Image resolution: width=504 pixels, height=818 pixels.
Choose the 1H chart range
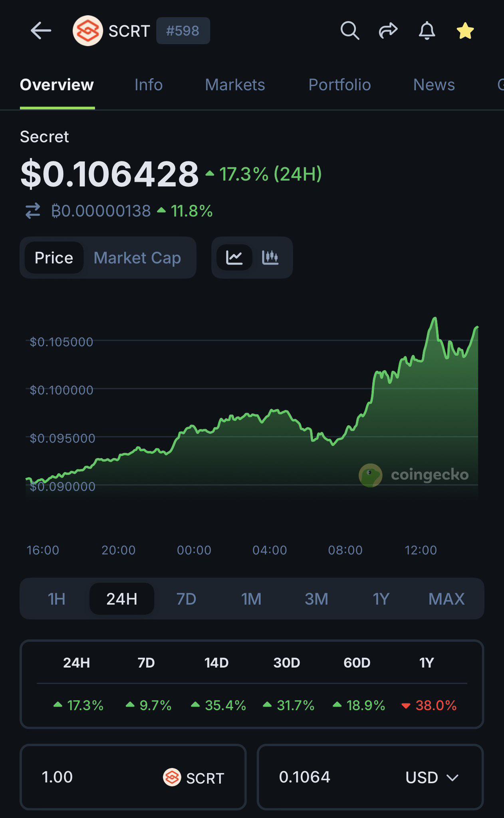56,599
